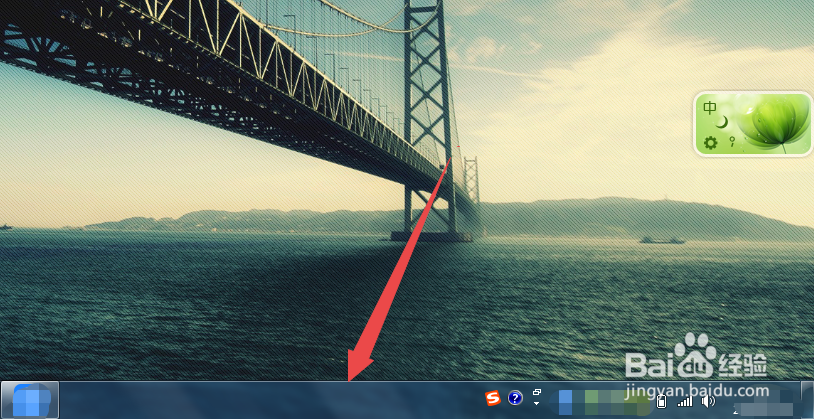814x419 pixels.
Task: Open the blue help question-mark icon
Action: (x=514, y=398)
